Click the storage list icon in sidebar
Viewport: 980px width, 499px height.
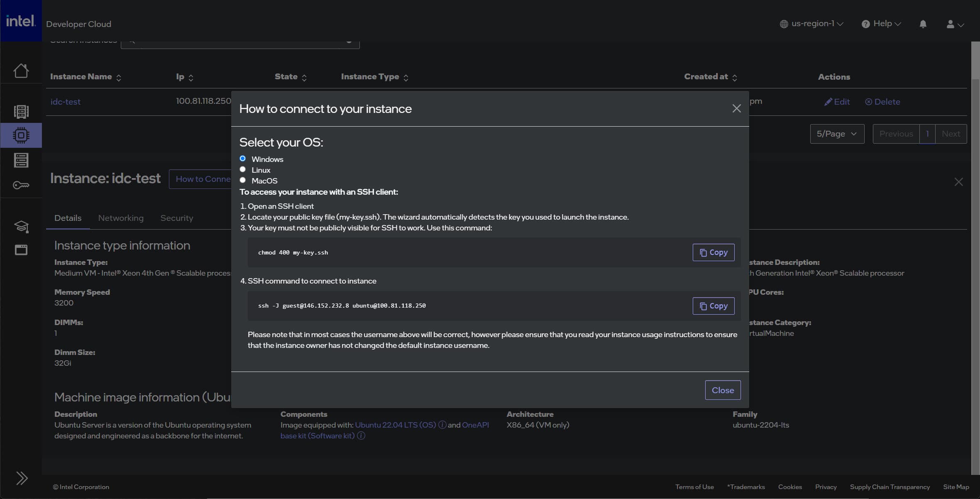(21, 160)
